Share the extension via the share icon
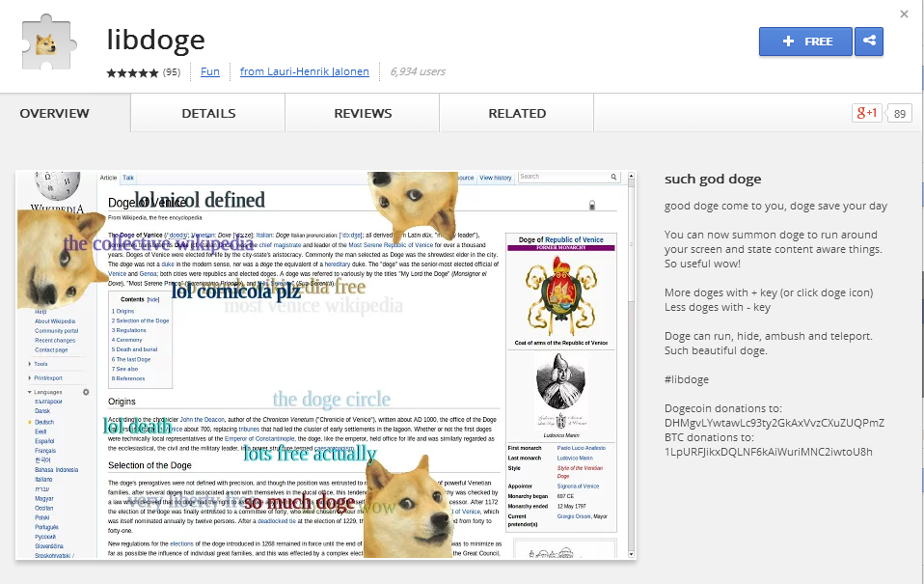This screenshot has height=584, width=924. pos(869,42)
